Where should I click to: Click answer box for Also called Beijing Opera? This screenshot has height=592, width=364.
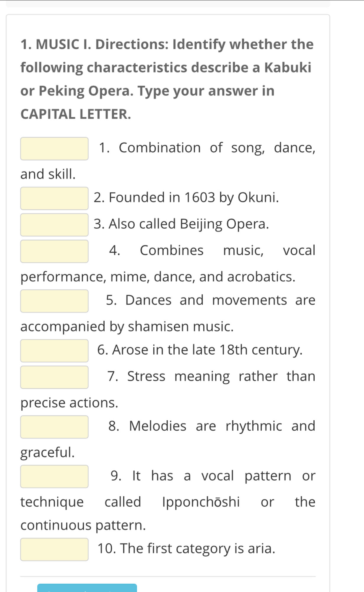(x=54, y=225)
